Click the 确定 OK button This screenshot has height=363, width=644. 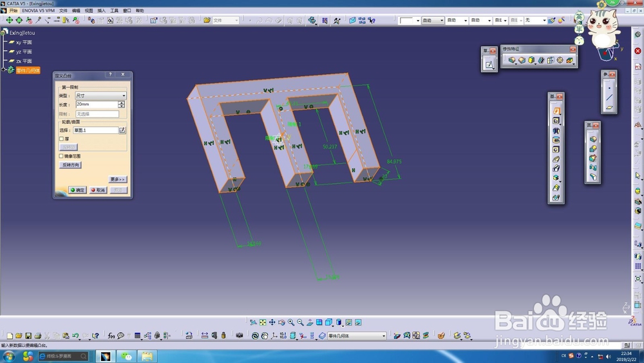77,190
